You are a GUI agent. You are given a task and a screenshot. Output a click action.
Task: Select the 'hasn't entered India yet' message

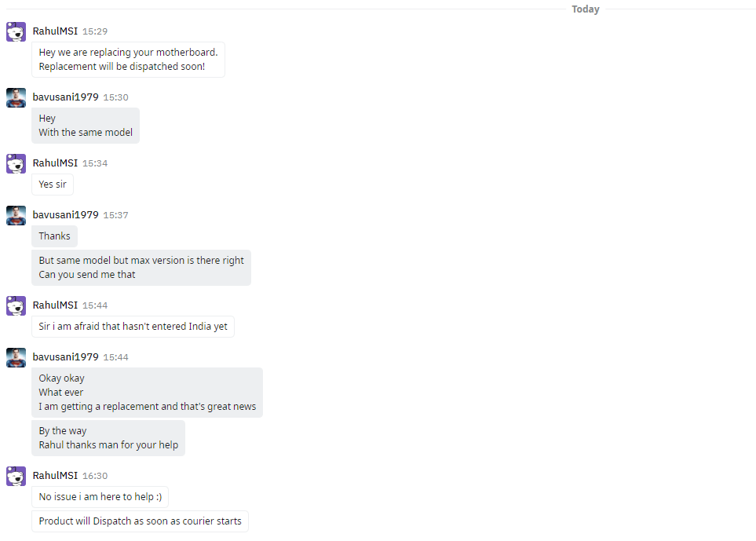[x=133, y=327]
